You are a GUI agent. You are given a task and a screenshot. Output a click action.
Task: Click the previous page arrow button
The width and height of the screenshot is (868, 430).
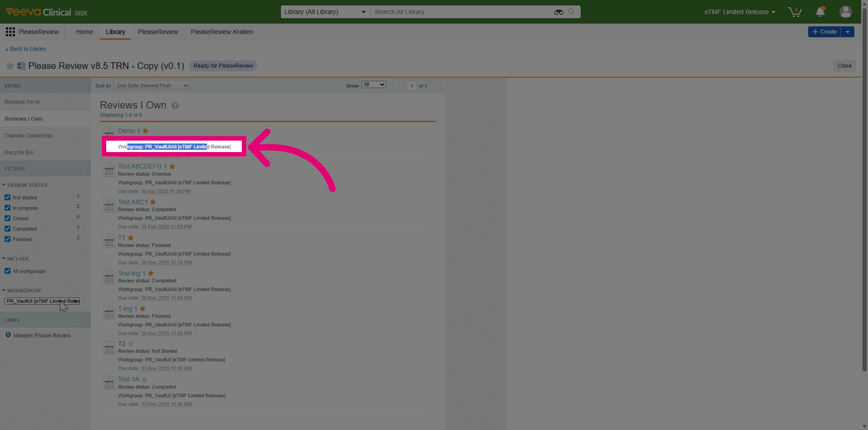[398, 86]
